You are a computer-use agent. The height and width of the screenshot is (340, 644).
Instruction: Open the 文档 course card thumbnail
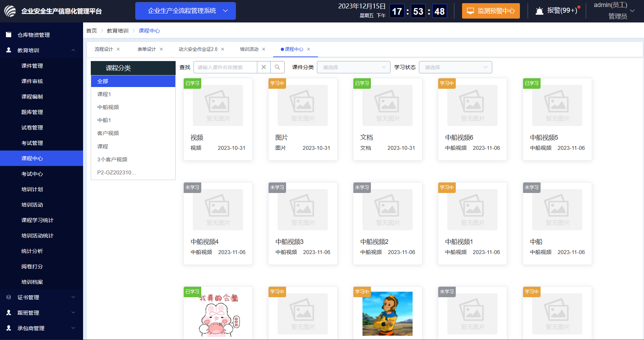pos(388,105)
